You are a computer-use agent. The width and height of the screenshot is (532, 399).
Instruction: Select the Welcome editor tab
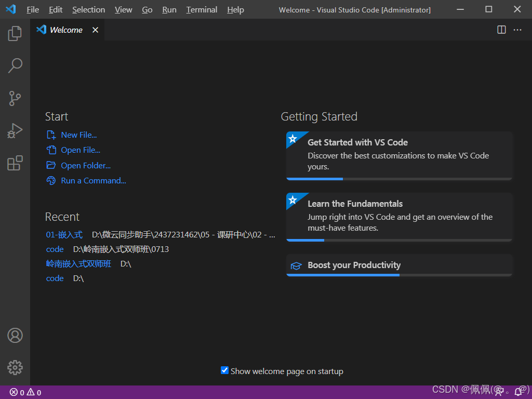coord(67,30)
